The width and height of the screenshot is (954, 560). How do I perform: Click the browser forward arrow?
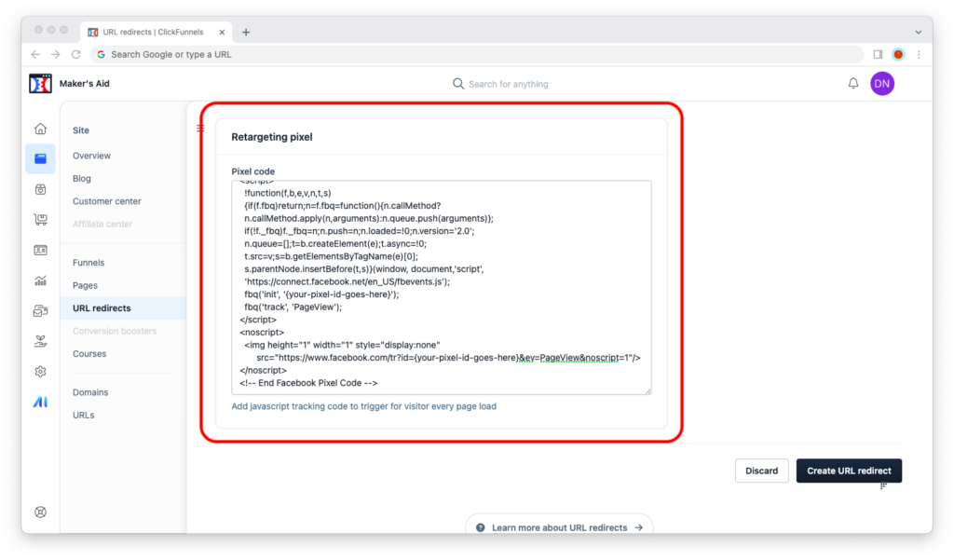(x=55, y=54)
